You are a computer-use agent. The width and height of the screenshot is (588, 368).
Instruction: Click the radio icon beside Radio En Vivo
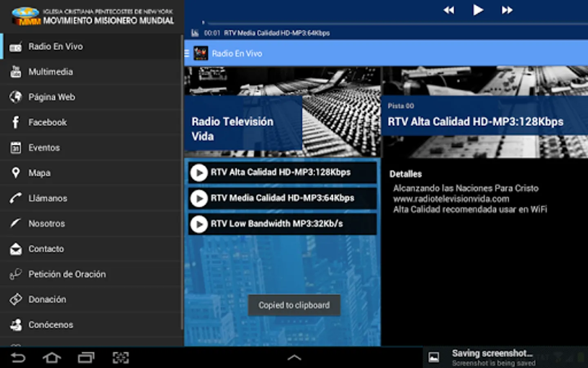pyautogui.click(x=16, y=47)
